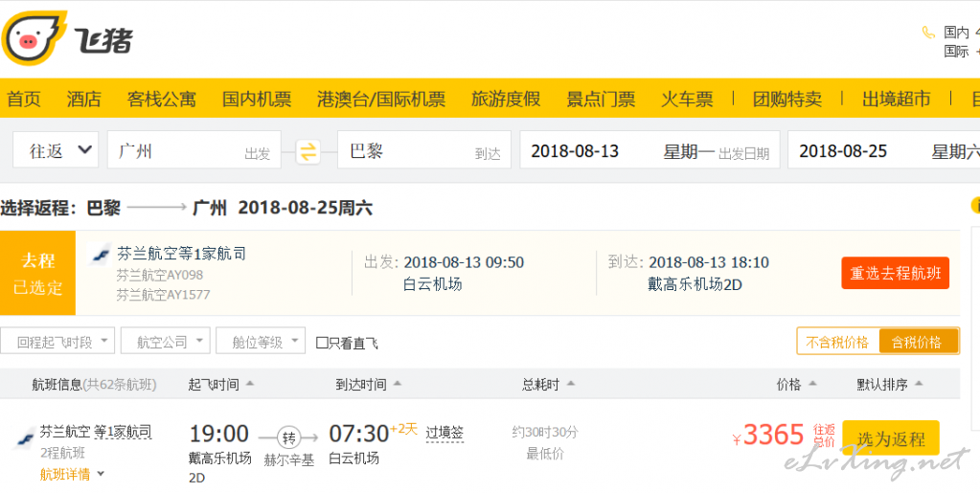Viewport: 980px width, 493px height.
Task: Click 选为返程 button for 3365 flight
Action: 891,438
